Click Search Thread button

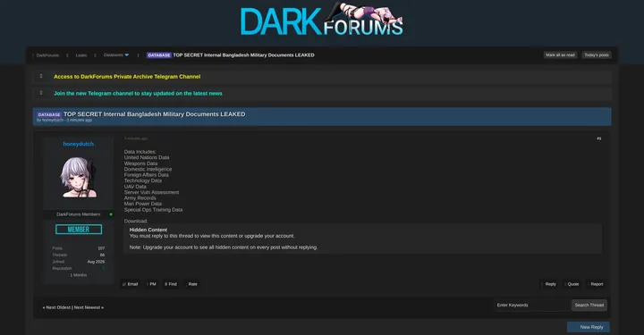[589, 305]
